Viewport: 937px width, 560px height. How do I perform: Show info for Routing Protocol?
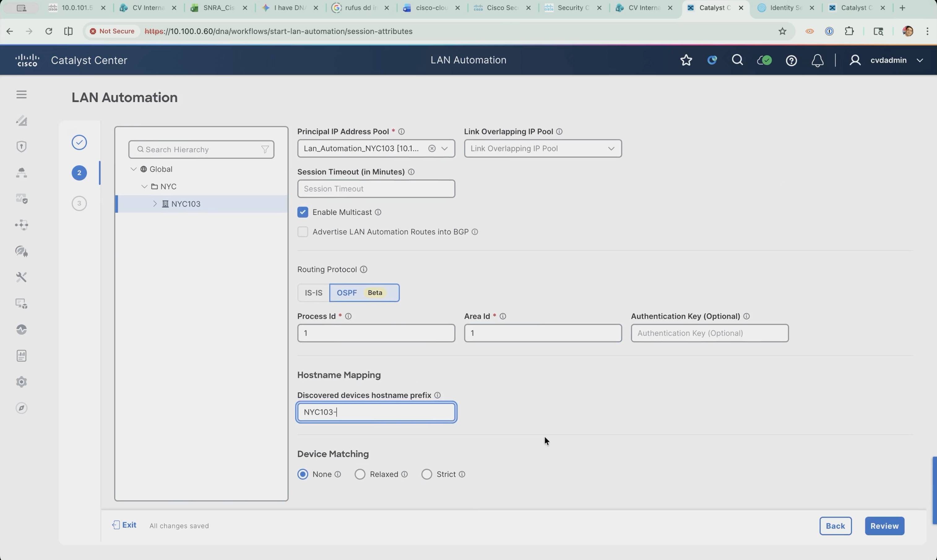[364, 269]
